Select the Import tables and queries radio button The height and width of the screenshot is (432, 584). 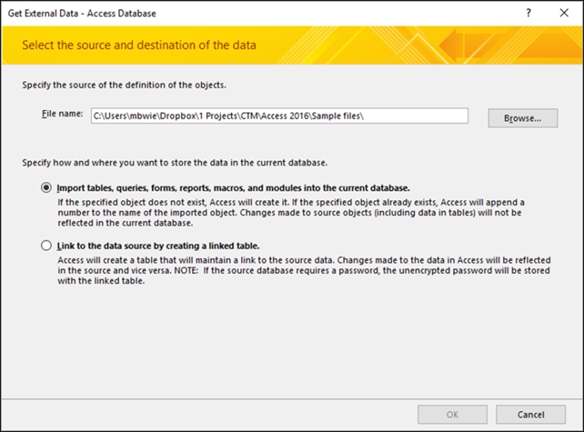pyautogui.click(x=46, y=188)
